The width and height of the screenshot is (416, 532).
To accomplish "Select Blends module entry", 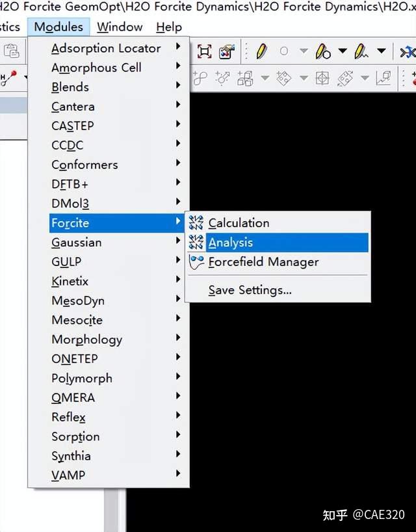I will point(116,87).
